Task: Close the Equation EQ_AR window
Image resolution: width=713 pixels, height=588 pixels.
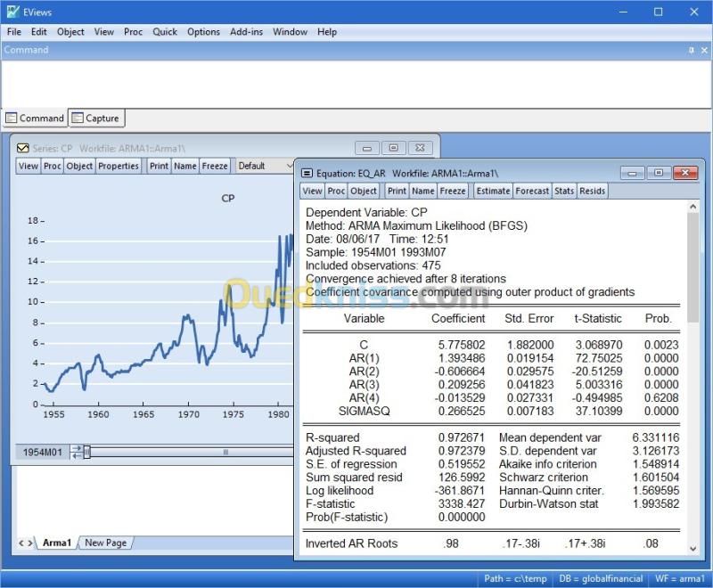Action: coord(685,173)
